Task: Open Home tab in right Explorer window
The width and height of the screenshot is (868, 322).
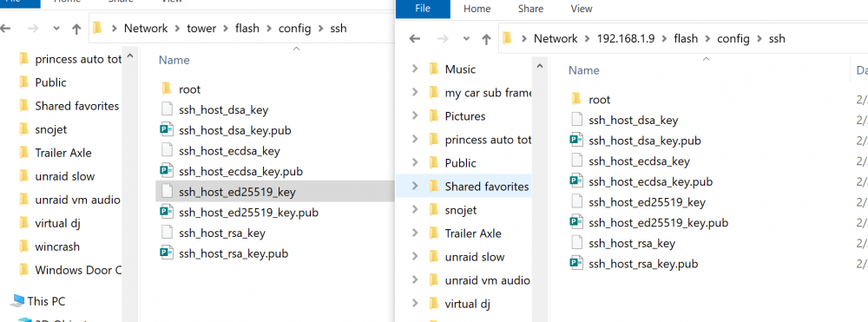Action: (477, 9)
